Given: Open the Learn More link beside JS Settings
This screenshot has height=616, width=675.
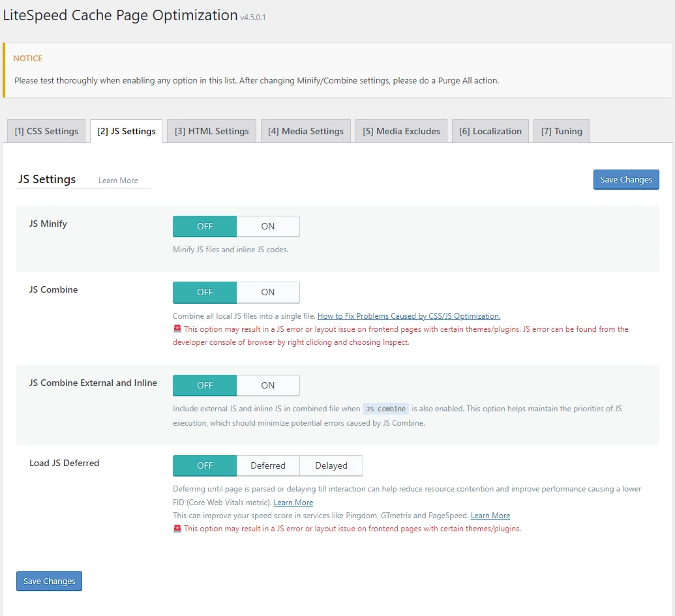Looking at the screenshot, I should click(118, 181).
